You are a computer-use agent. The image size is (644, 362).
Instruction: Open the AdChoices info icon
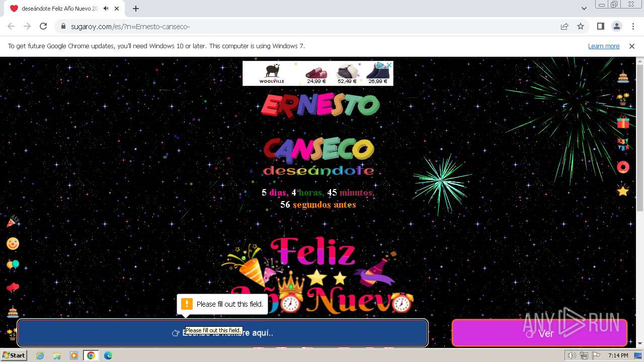tap(381, 65)
